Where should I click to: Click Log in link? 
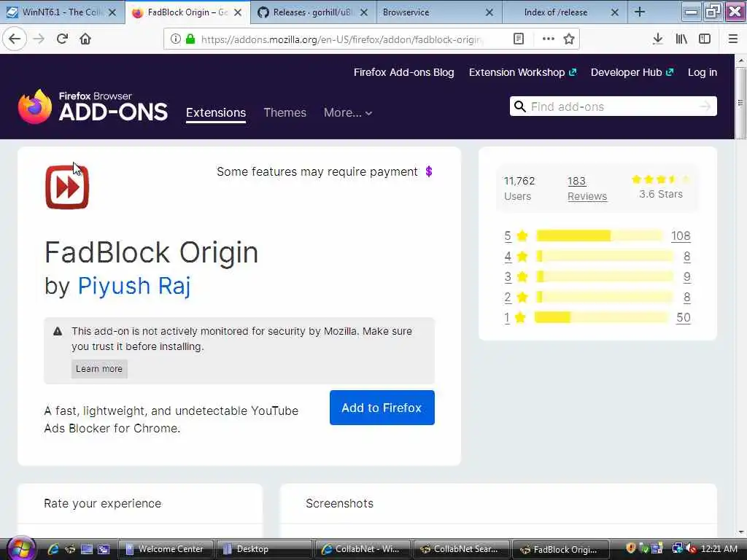tap(703, 72)
